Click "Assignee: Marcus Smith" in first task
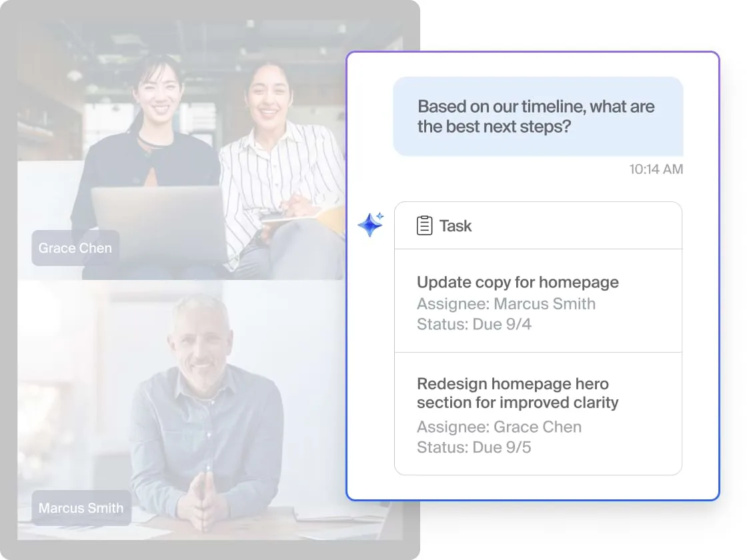 (x=506, y=304)
